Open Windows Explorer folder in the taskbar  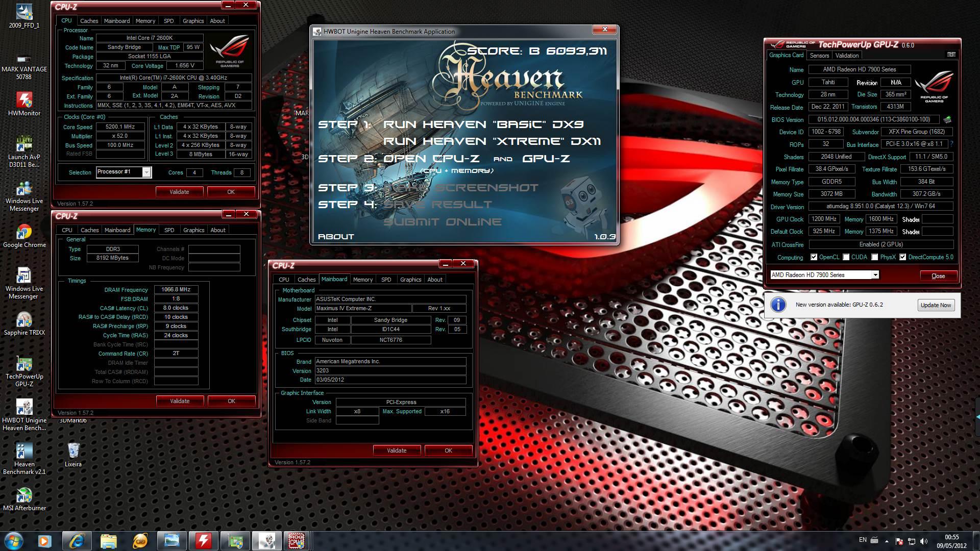click(108, 541)
